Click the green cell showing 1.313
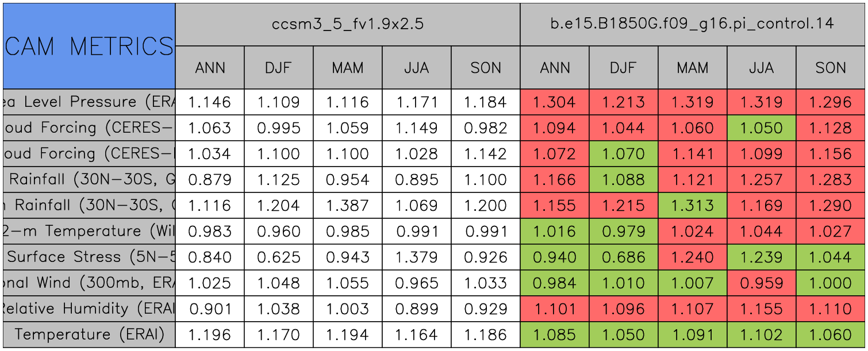868x351 pixels. point(693,205)
